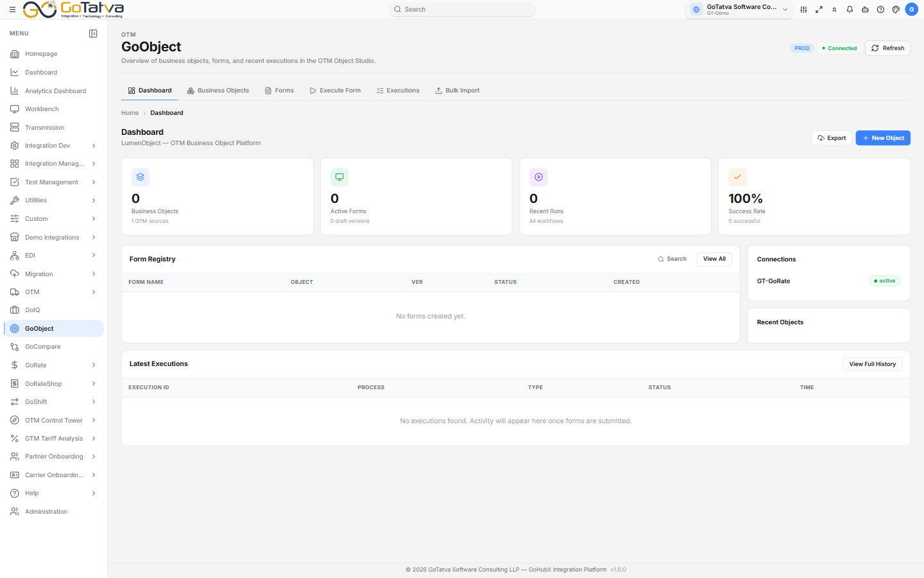Click the Export button

(832, 138)
